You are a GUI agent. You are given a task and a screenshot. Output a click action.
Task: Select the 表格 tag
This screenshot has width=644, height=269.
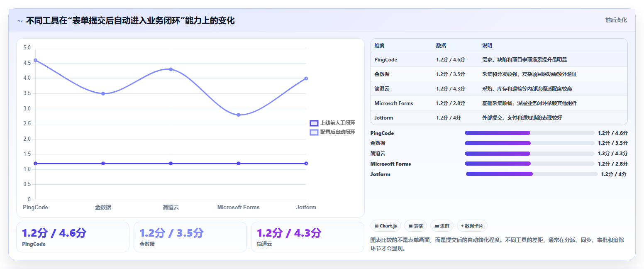(x=415, y=226)
